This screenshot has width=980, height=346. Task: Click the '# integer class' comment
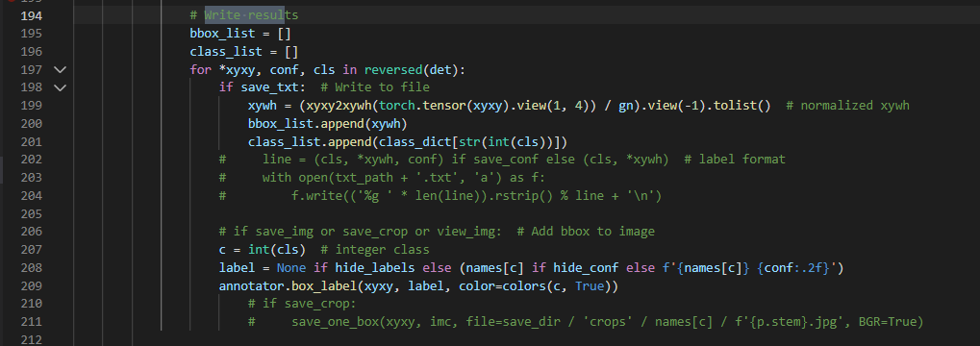(374, 250)
